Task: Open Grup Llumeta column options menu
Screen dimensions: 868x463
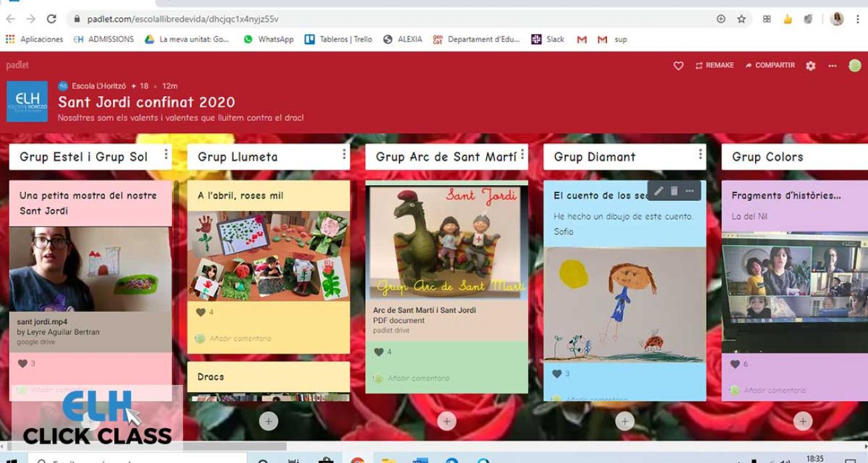Action: (345, 155)
